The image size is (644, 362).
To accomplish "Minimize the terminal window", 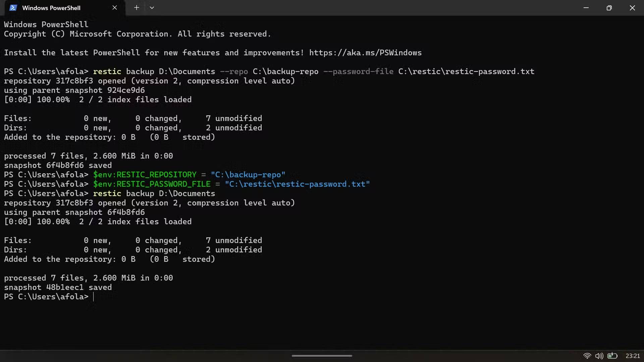I will click(x=586, y=8).
